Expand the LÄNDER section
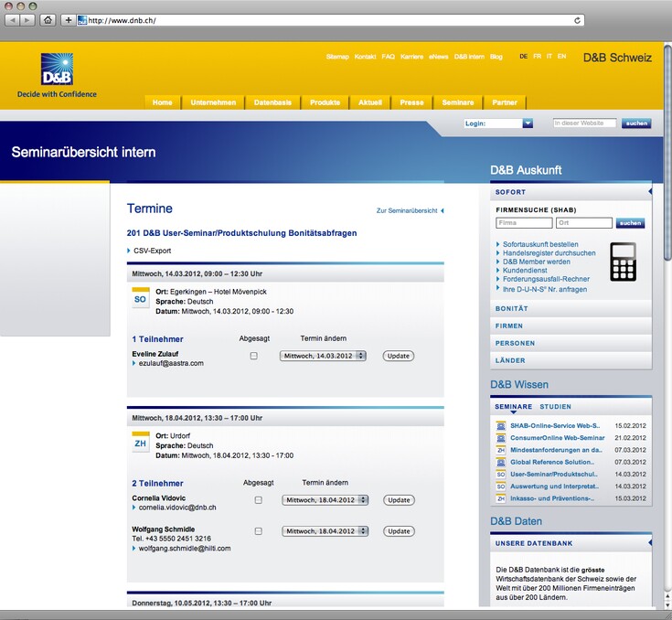The height and width of the screenshot is (620, 672). coord(571,360)
